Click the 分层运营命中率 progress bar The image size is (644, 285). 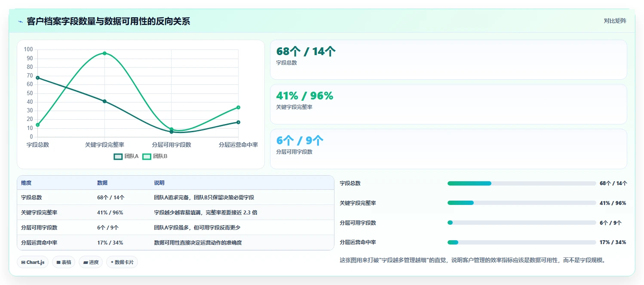(522, 242)
